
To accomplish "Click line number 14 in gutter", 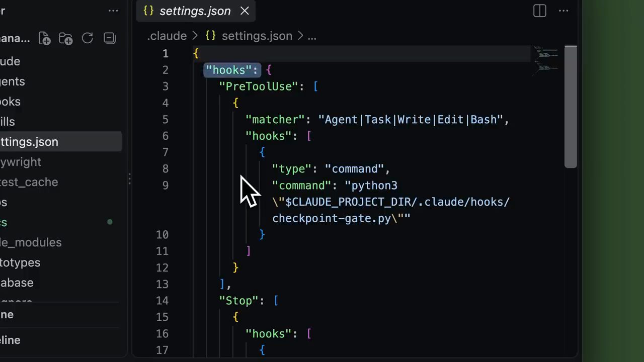I will click(162, 301).
